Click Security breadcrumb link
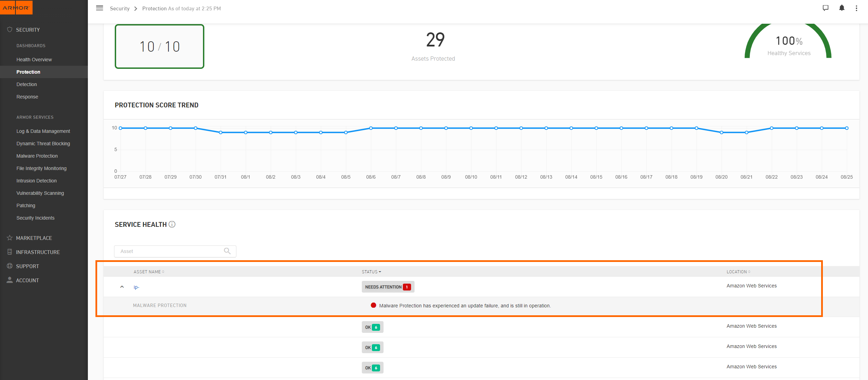The height and width of the screenshot is (380, 868). point(120,8)
